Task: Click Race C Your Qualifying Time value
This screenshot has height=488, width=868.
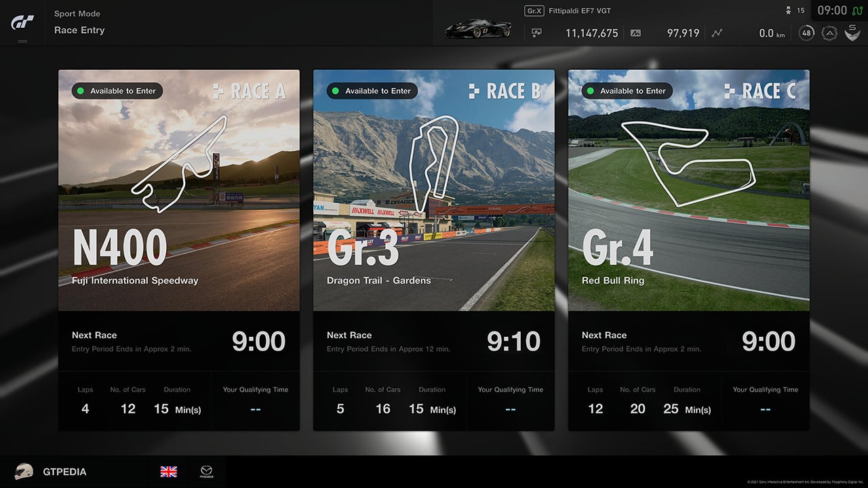Action: click(x=766, y=409)
